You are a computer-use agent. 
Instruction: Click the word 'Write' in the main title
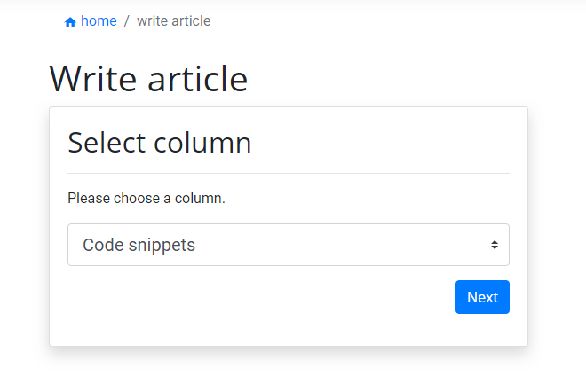pos(93,79)
